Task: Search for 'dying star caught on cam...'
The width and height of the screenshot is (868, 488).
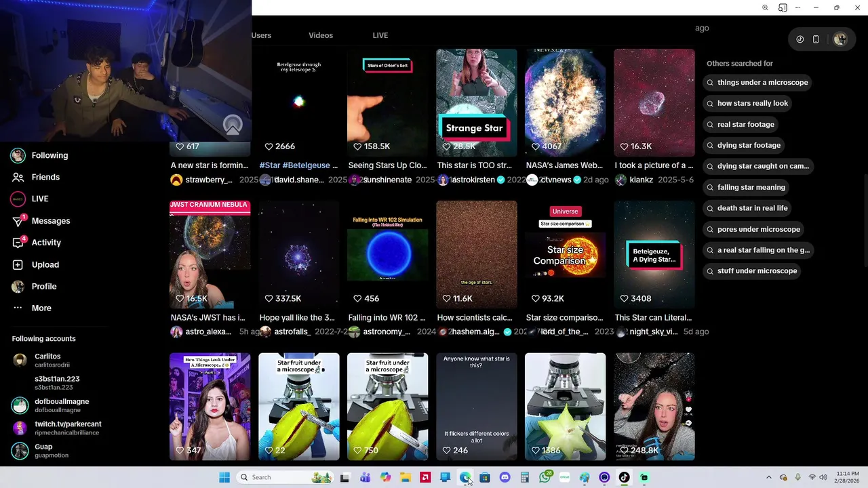Action: tap(758, 166)
